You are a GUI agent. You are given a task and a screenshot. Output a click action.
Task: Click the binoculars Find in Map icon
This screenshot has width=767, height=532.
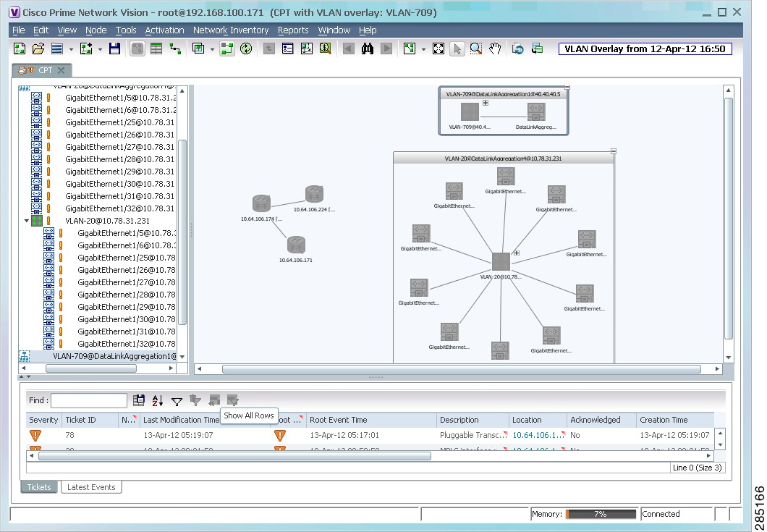click(x=368, y=48)
